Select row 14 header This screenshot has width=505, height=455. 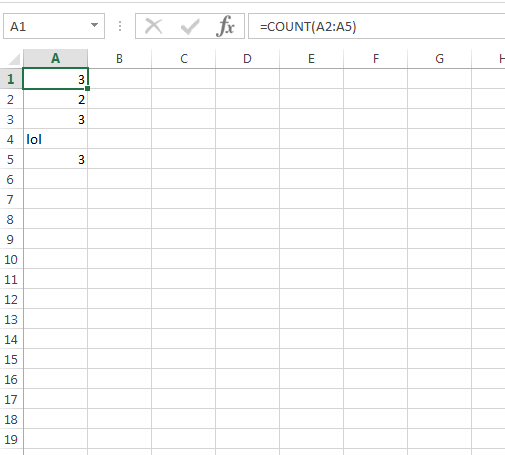[11, 339]
